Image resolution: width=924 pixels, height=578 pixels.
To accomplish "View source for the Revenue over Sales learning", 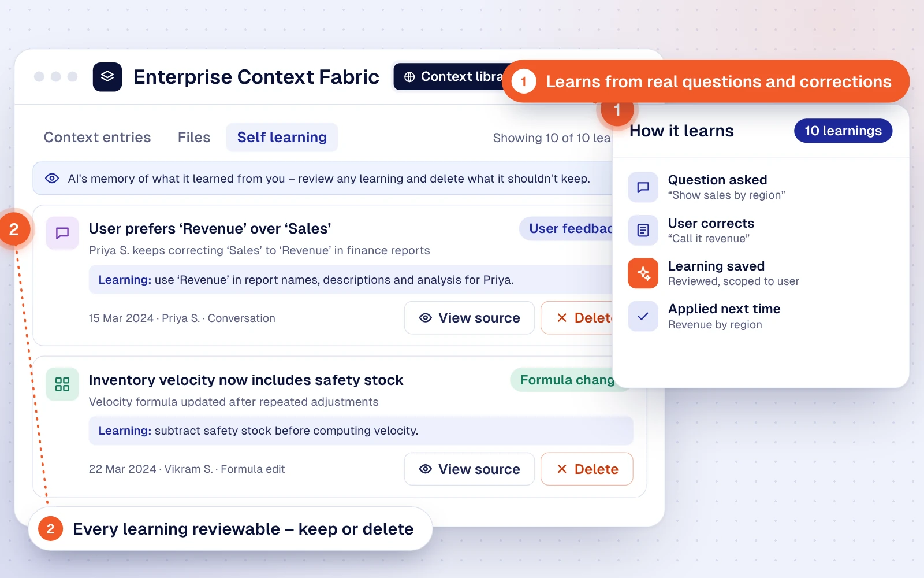I will [469, 318].
